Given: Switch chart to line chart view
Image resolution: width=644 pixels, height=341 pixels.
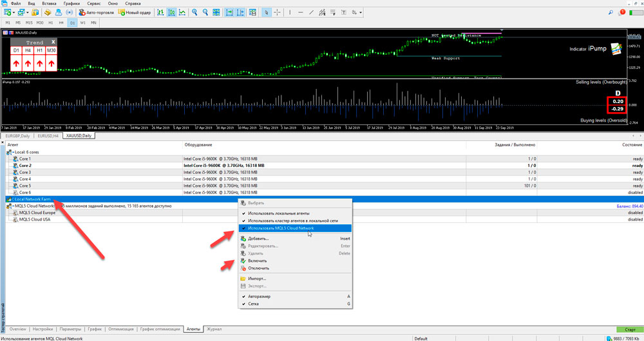Looking at the screenshot, I should point(182,12).
